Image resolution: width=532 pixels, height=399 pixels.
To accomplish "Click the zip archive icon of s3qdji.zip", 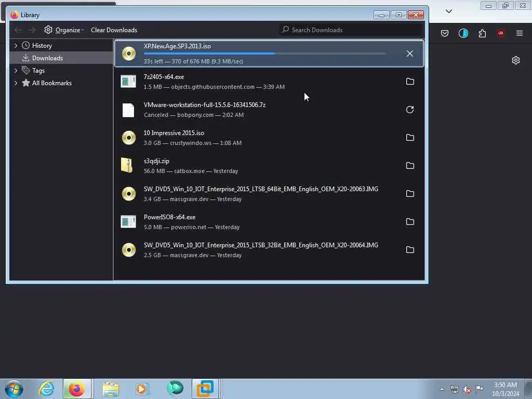I will pos(127,166).
